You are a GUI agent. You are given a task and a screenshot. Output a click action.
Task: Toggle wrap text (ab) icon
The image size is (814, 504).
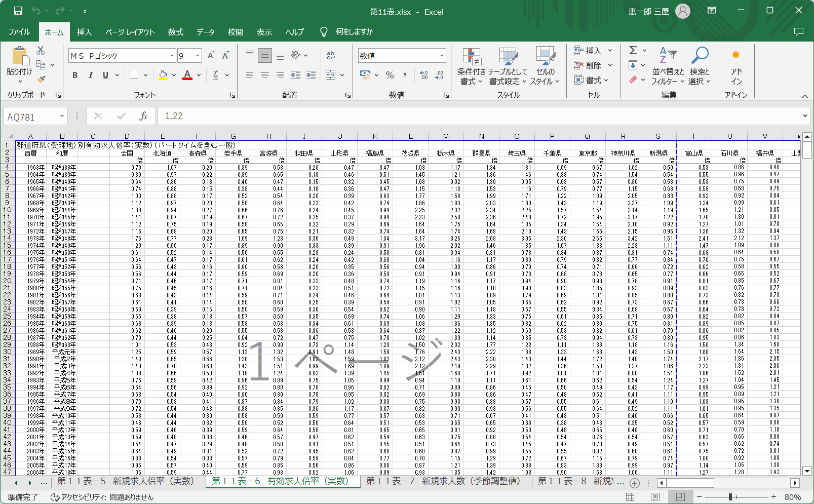[x=331, y=55]
